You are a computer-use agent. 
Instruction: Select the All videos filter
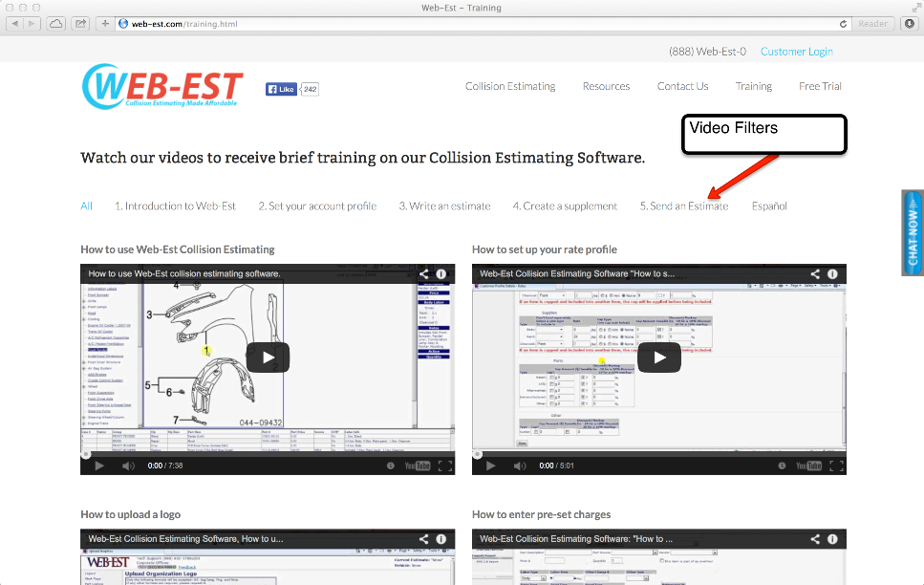(x=86, y=205)
